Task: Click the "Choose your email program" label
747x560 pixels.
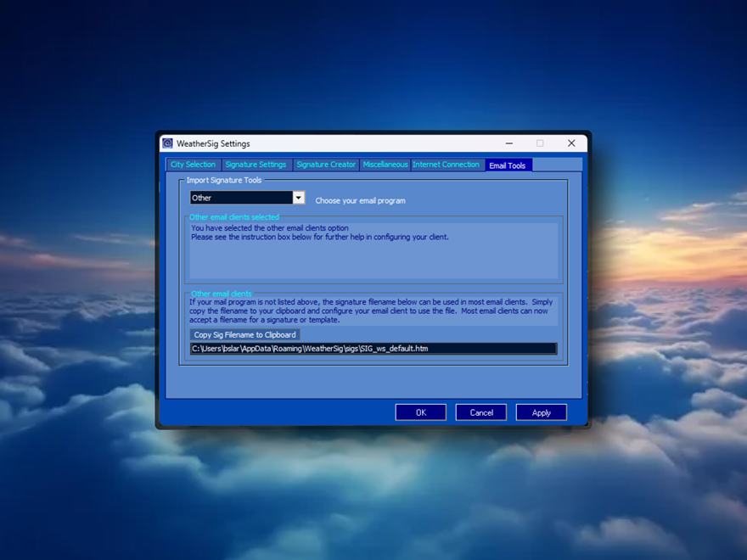Action: click(x=360, y=201)
